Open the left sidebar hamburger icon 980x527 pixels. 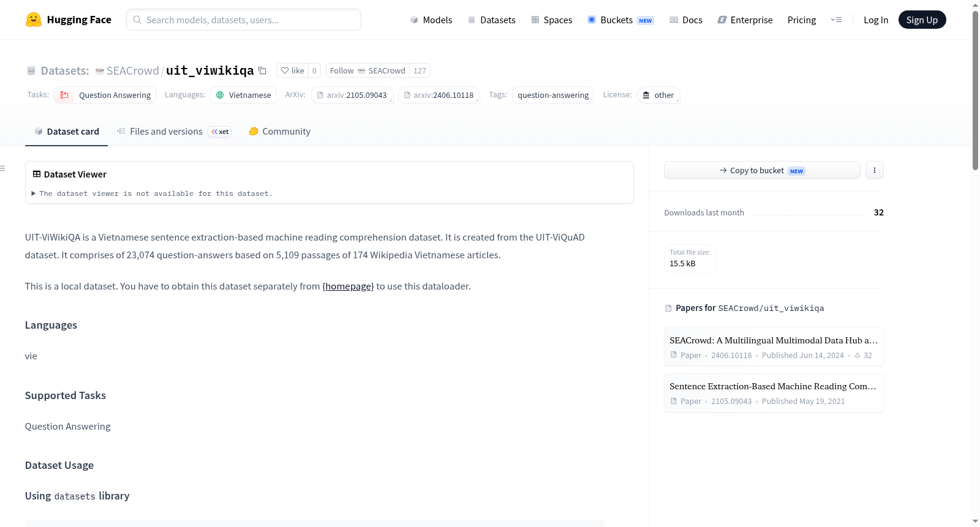point(2,168)
